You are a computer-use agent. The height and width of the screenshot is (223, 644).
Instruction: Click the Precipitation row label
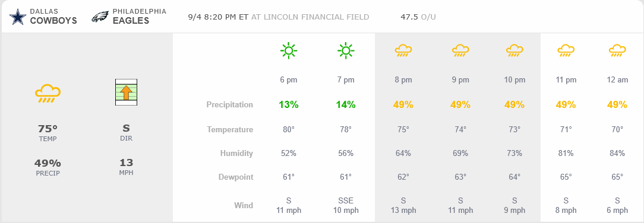tap(229, 104)
